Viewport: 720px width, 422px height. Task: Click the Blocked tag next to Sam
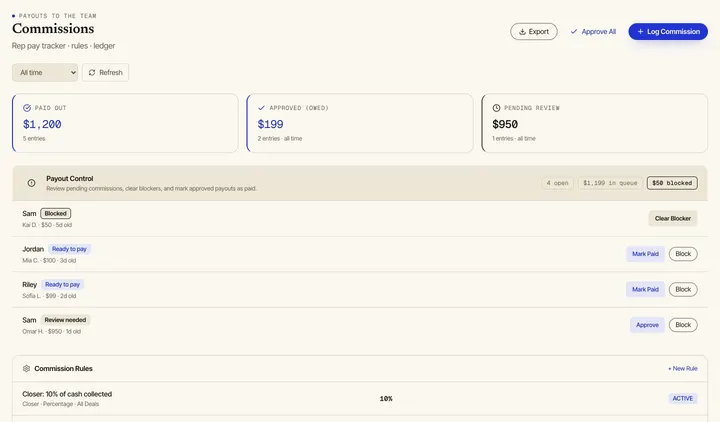(56, 214)
